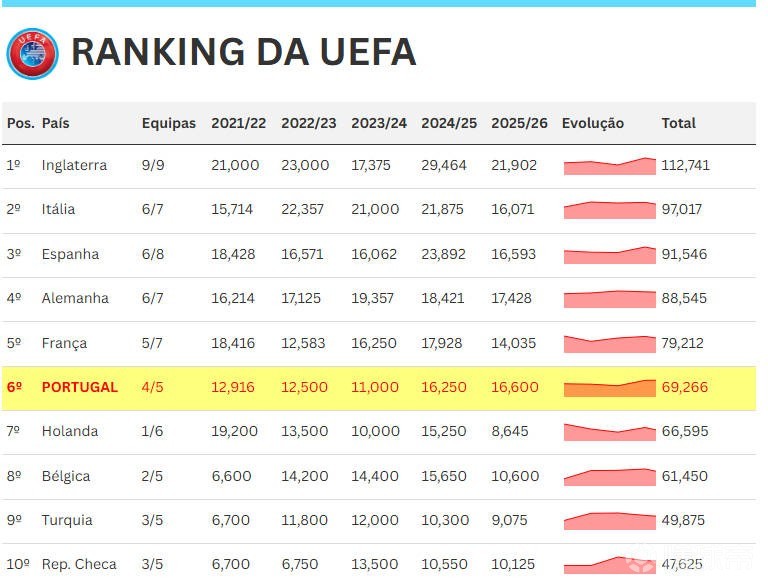Select the highlighted PORTUGAL country name
This screenshot has width=768, height=583.
(x=79, y=387)
